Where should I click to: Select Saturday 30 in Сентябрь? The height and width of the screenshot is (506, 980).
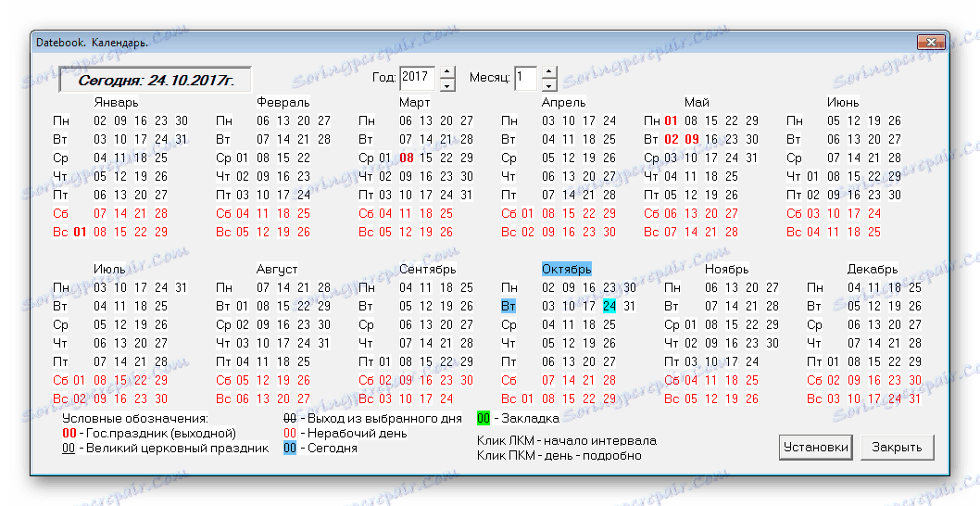click(467, 380)
